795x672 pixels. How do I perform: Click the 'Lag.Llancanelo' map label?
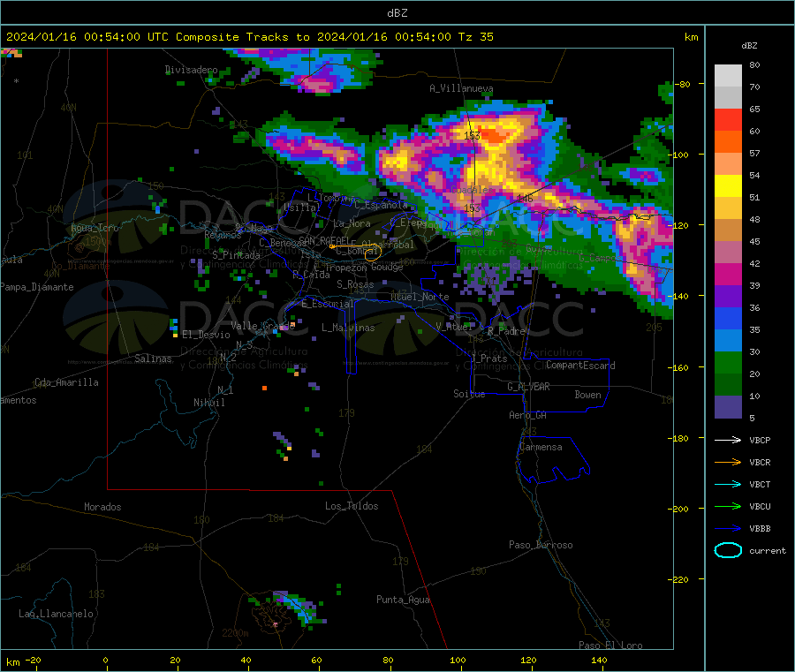(56, 614)
